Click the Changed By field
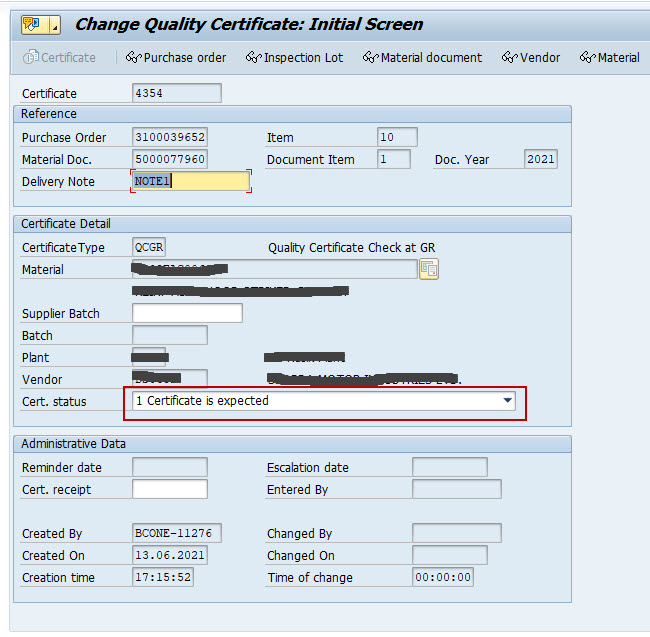650x637 pixels. point(457,533)
